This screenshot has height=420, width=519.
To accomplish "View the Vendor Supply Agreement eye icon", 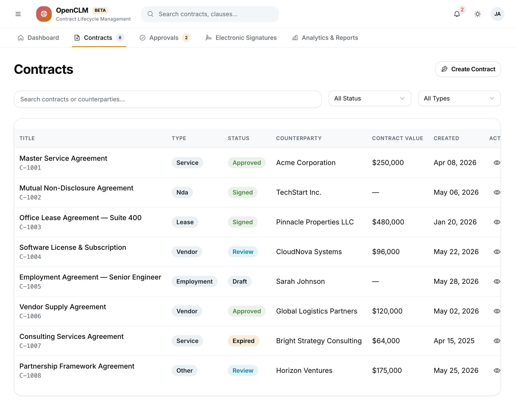I will tap(497, 311).
